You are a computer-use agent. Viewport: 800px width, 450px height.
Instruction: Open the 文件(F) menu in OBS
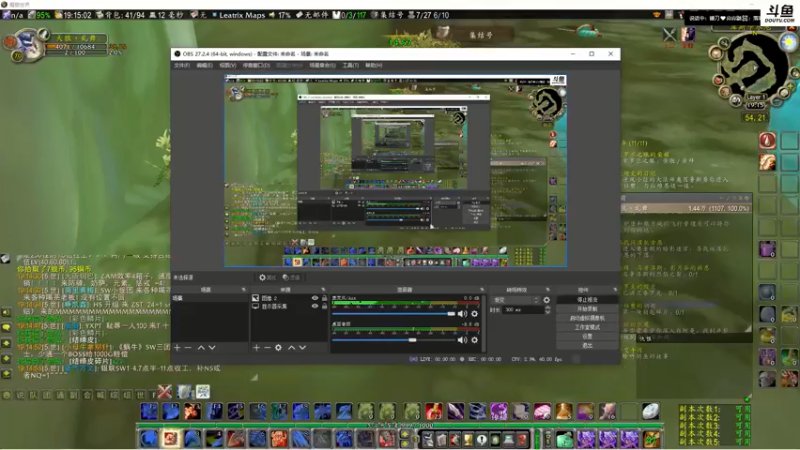(182, 65)
